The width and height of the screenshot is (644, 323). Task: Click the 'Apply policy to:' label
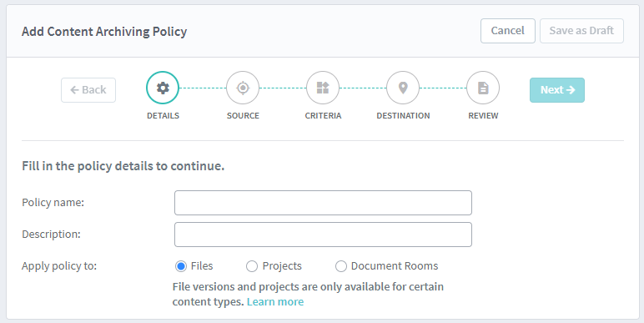(59, 266)
